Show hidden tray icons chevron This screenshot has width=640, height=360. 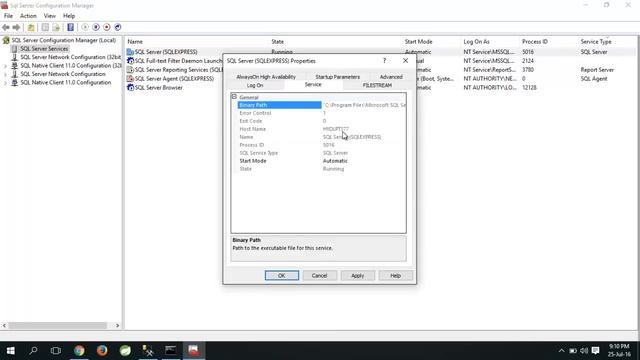(562, 351)
